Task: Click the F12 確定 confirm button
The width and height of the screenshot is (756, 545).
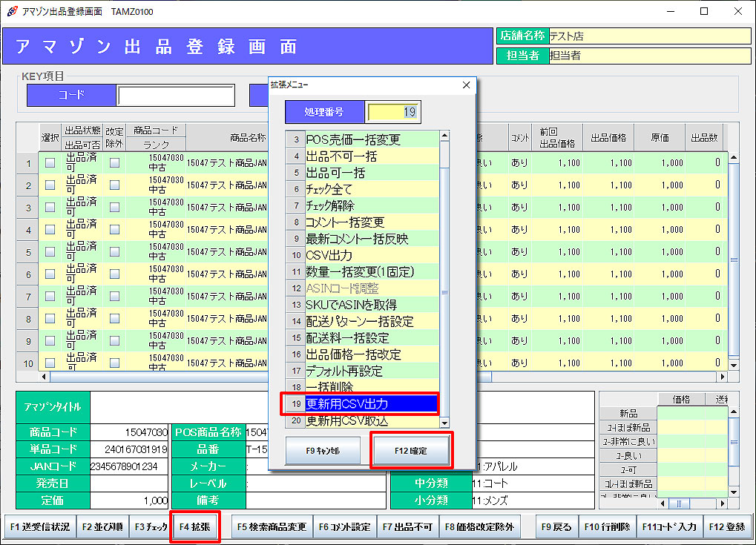Action: pos(411,449)
